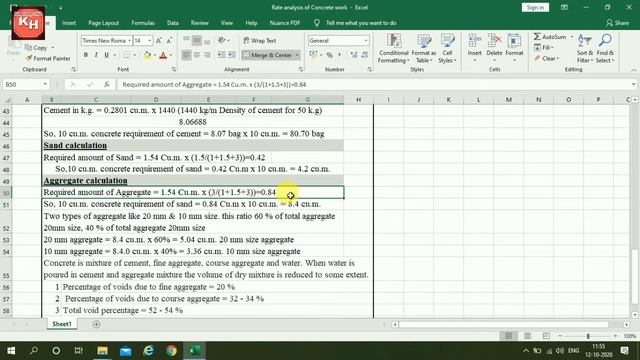Decrease font size

pyautogui.click(x=169, y=40)
